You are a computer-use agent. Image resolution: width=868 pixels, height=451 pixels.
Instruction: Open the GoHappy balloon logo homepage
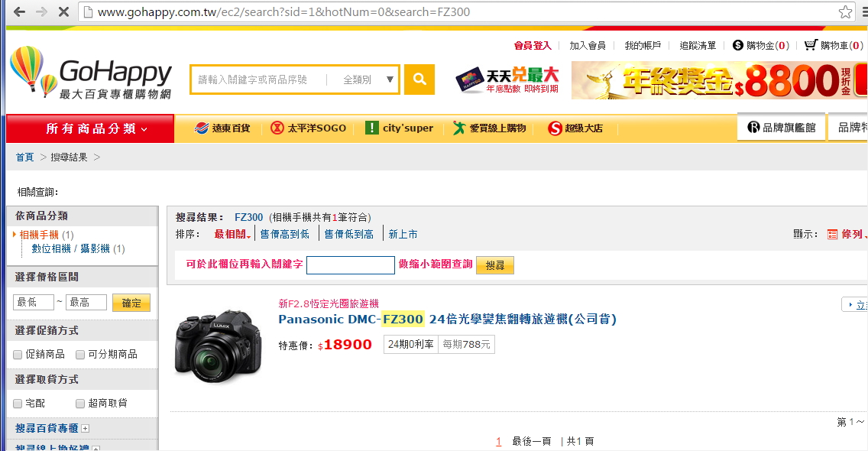coord(91,73)
